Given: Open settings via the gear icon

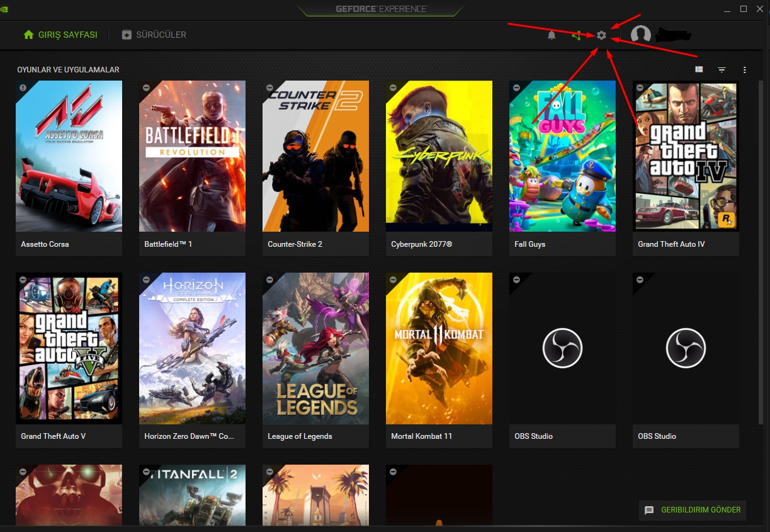Looking at the screenshot, I should tap(601, 35).
